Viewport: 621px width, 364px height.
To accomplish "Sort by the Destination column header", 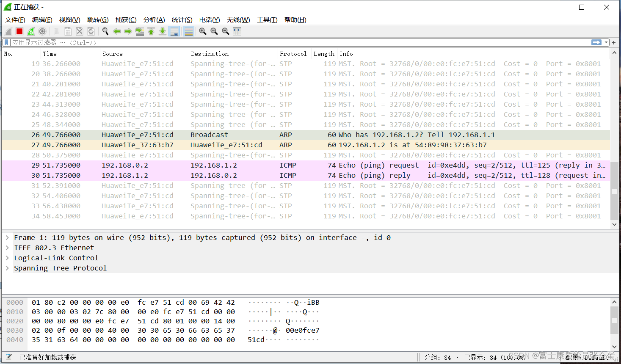I will 233,54.
